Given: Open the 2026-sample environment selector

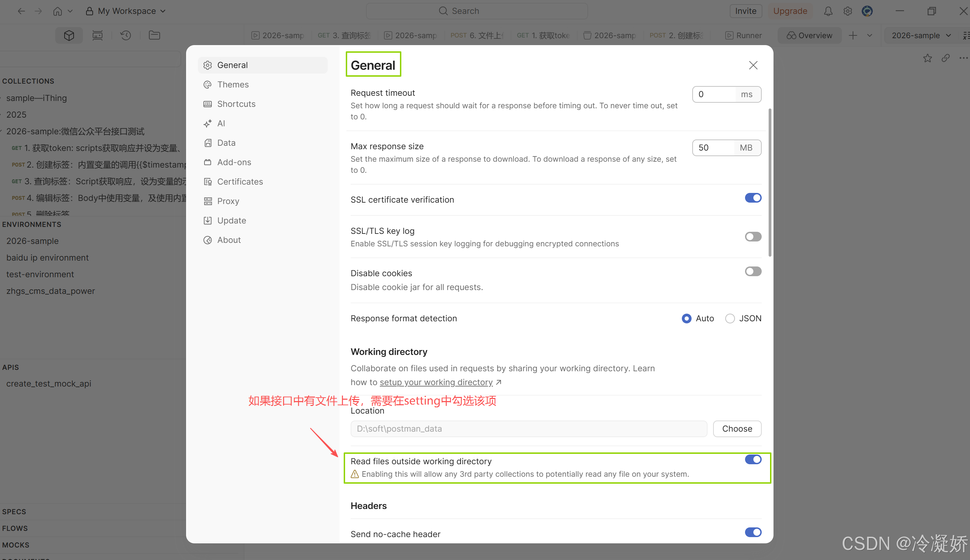Looking at the screenshot, I should tap(921, 35).
